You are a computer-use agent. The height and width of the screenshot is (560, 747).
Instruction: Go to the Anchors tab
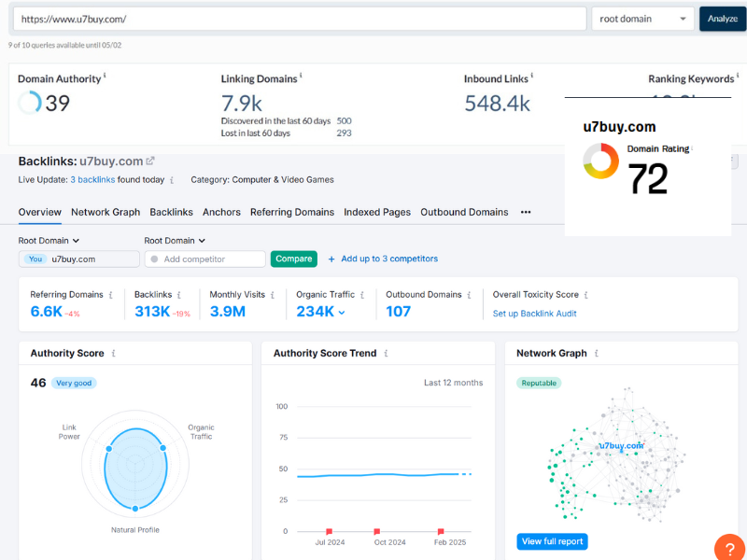click(221, 212)
